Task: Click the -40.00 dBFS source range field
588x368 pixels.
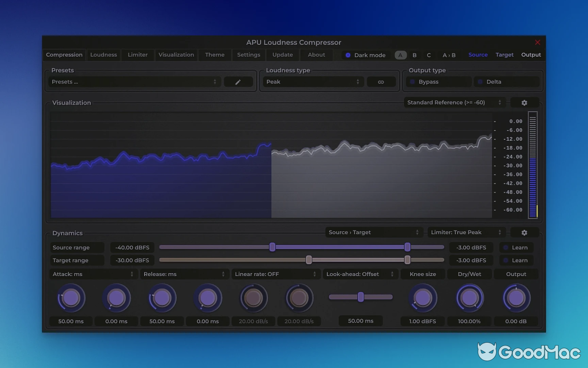Action: 132,247
